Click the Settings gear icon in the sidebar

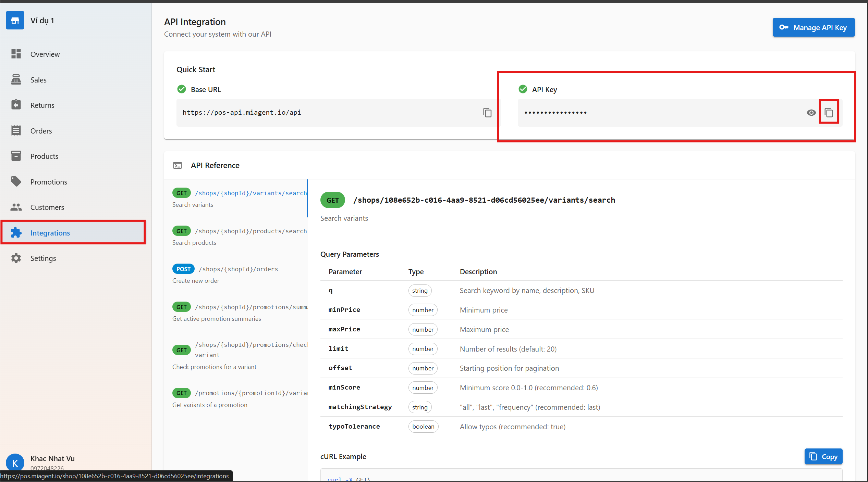16,258
